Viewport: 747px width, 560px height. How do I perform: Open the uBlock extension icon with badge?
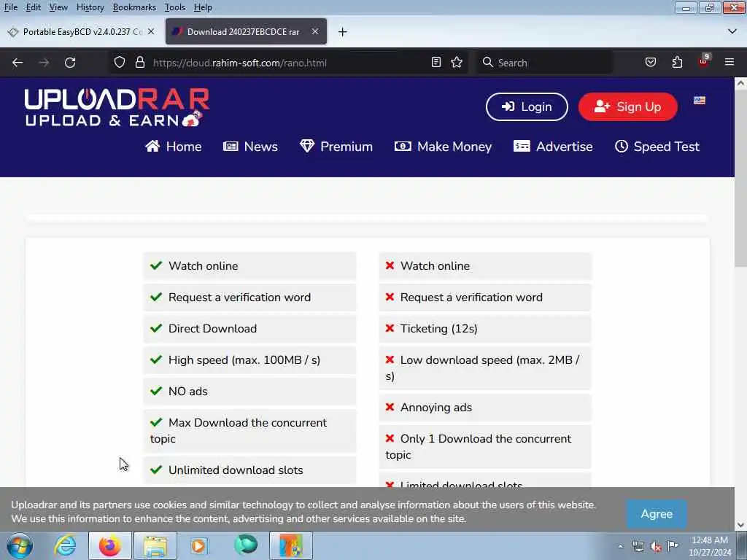coord(704,61)
